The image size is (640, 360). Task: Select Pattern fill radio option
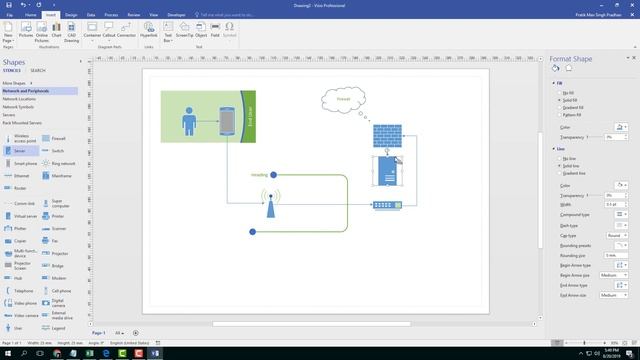(560, 115)
